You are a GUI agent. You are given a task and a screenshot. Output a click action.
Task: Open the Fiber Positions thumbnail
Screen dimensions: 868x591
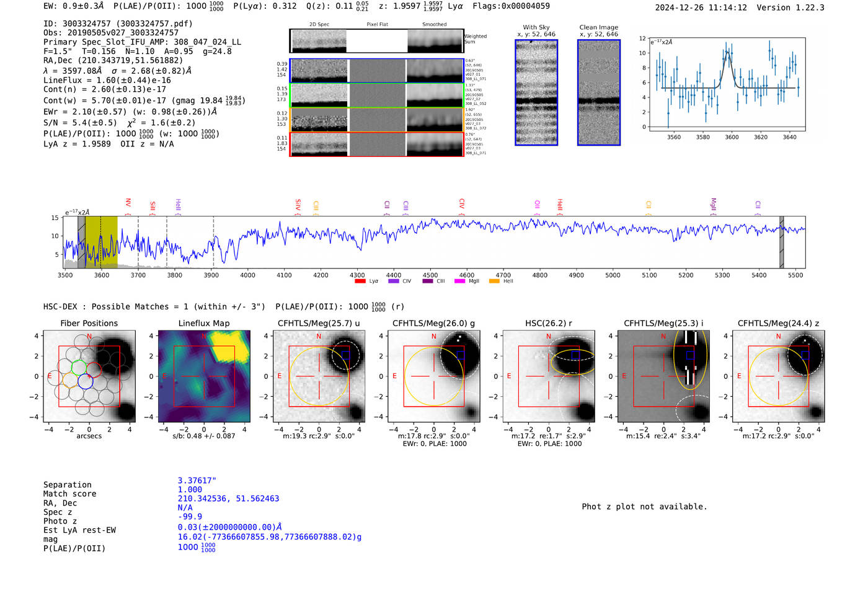(89, 376)
